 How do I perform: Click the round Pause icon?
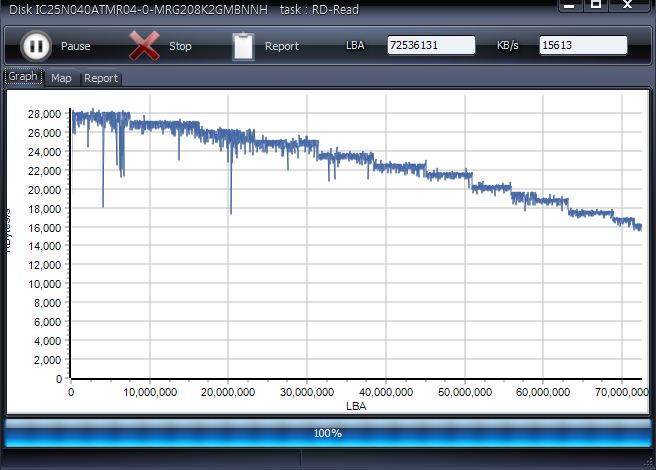(x=36, y=46)
